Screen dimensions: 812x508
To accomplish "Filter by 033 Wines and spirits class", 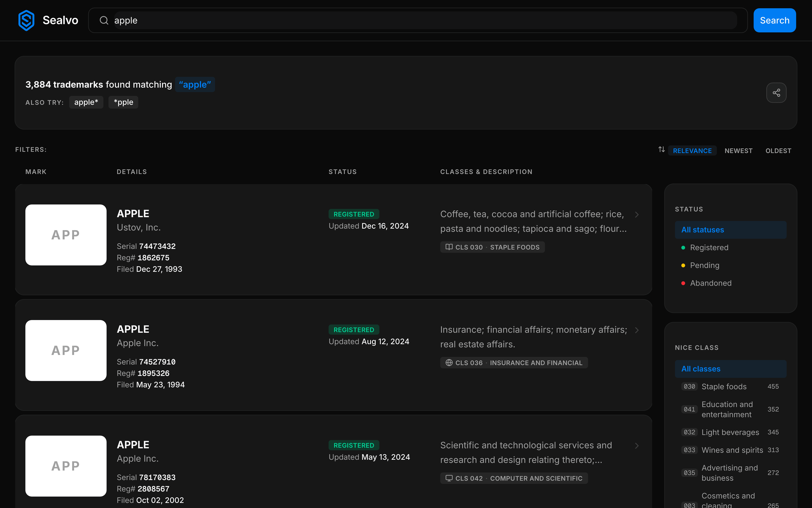I will (730, 450).
